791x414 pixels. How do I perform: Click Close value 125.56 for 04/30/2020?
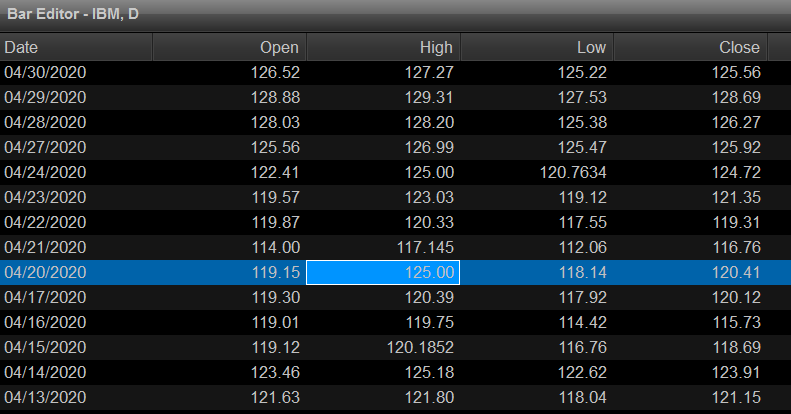click(736, 73)
